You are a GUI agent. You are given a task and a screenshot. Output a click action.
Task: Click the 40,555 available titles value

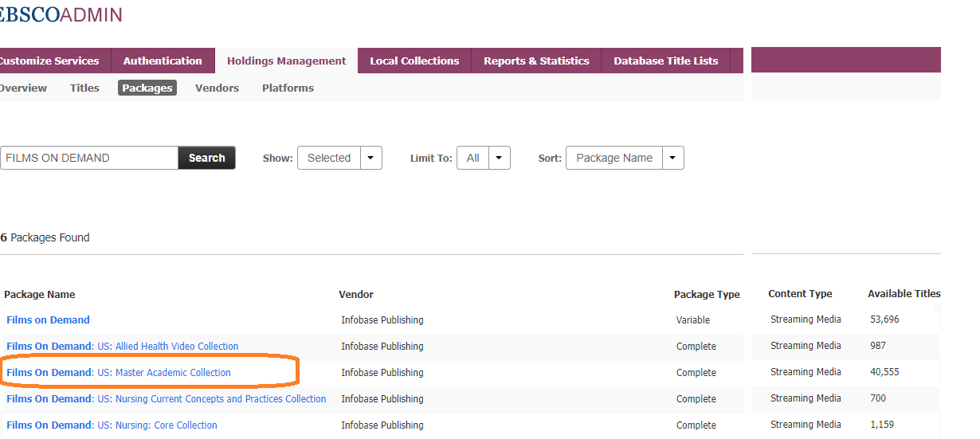pyautogui.click(x=884, y=372)
